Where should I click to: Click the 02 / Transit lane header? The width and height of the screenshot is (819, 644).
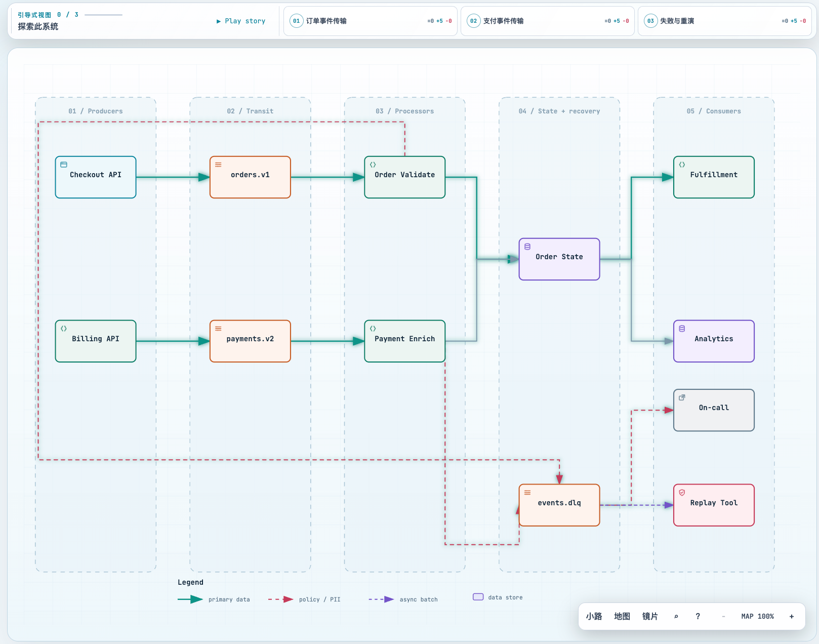pos(250,111)
